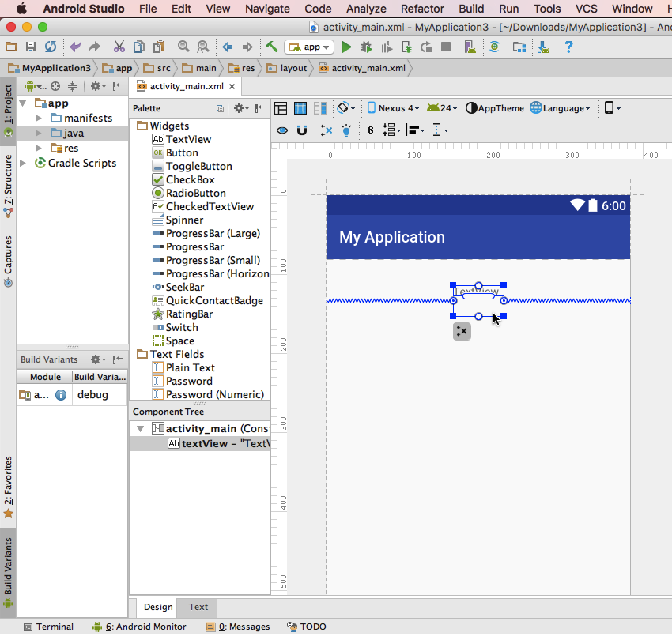Click the Save All floppy disk icon
The image size is (672, 636).
point(31,47)
